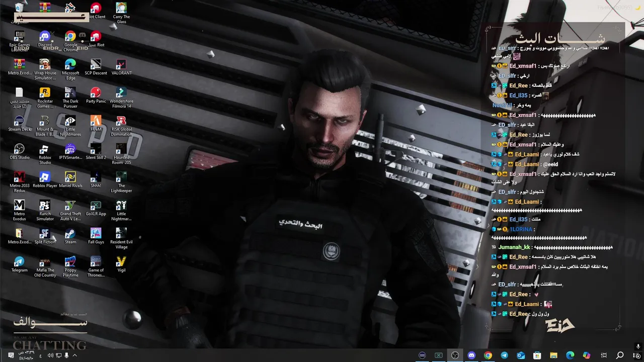Switch input language via tray indicator
Screen dimensions: 644x362
[x=41, y=355]
